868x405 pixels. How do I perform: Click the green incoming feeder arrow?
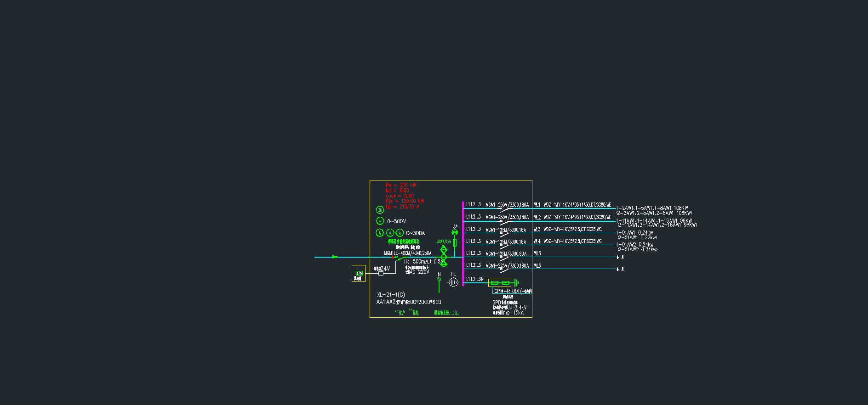pyautogui.click(x=335, y=257)
